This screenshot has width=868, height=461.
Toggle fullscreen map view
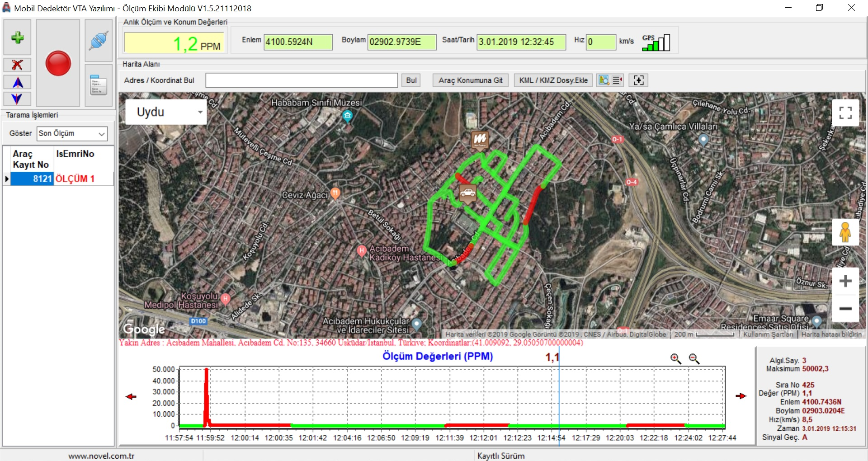pyautogui.click(x=845, y=113)
